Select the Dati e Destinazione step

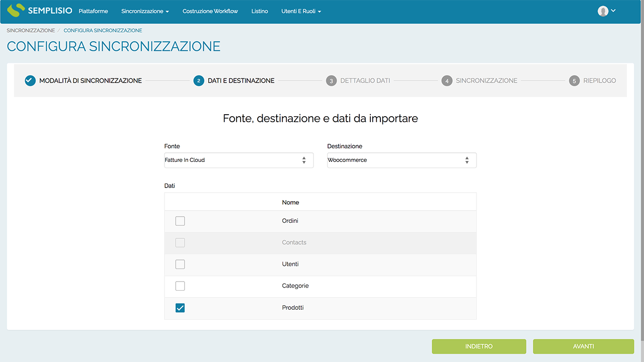click(x=241, y=80)
